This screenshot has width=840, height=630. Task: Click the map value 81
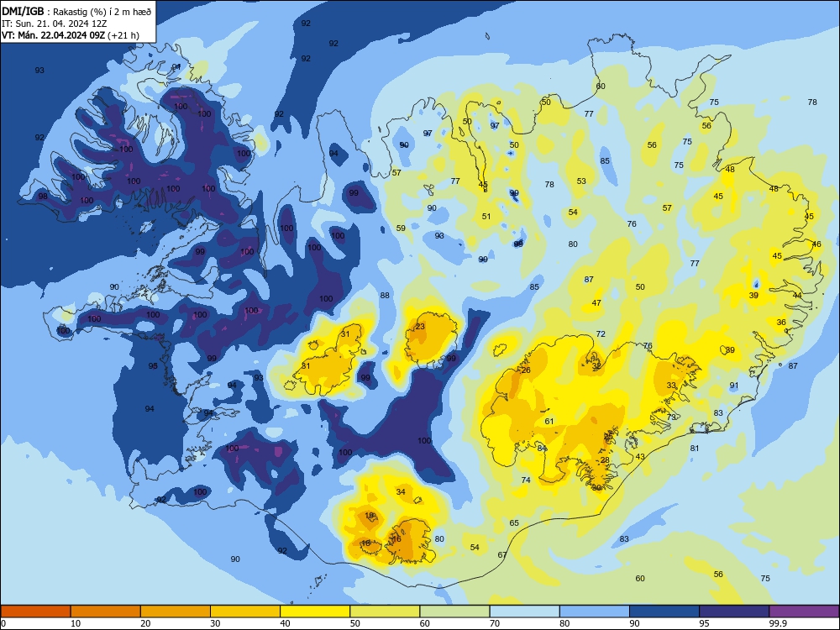695,448
